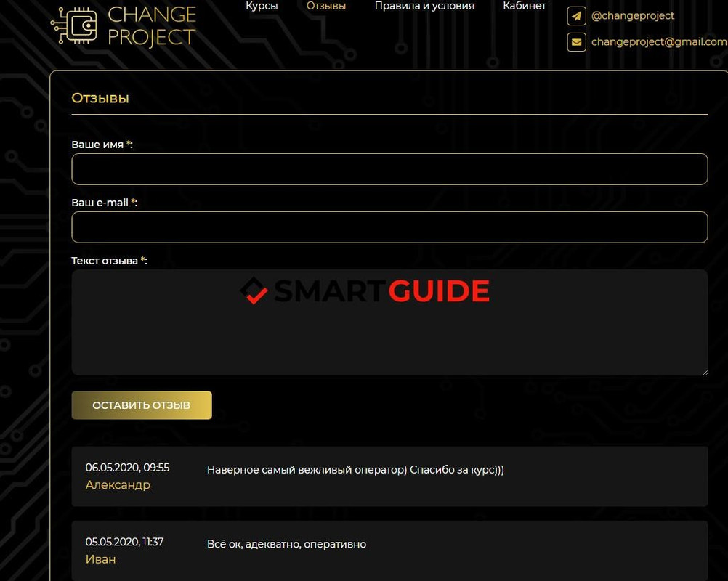Screen dimensions: 728x581
Task: Click the Ваш e-mail field label
Action: (x=105, y=203)
